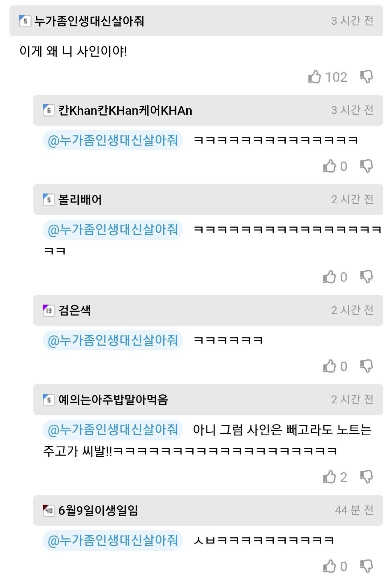Open profile of 볼리배어
The image size is (392, 578).
coord(80,200)
